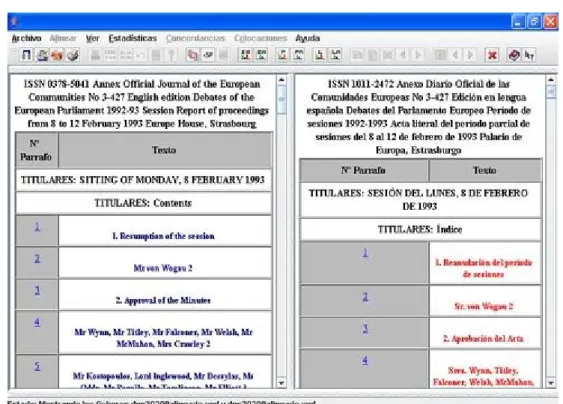Open the Estadísticas menu

tap(132, 38)
